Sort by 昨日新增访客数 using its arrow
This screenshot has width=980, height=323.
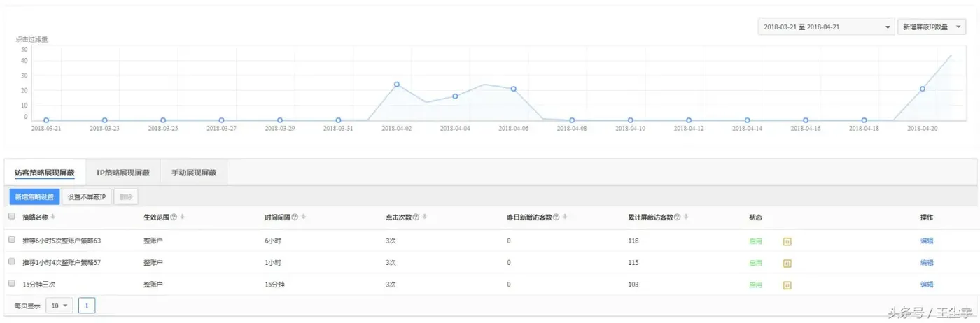coord(566,217)
